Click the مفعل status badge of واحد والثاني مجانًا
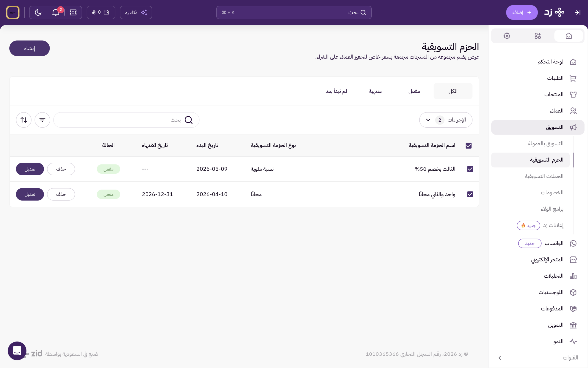 tap(108, 194)
